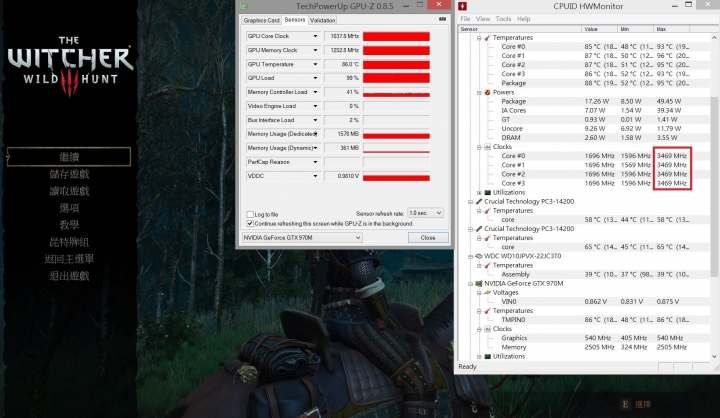Uncheck Continue refreshing while in background
The height and width of the screenshot is (418, 720).
click(250, 224)
